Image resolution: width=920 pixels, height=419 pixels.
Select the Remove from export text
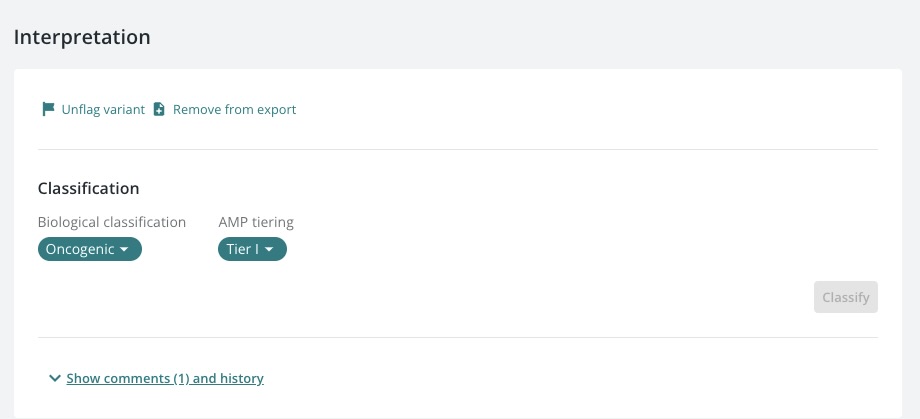pos(235,110)
